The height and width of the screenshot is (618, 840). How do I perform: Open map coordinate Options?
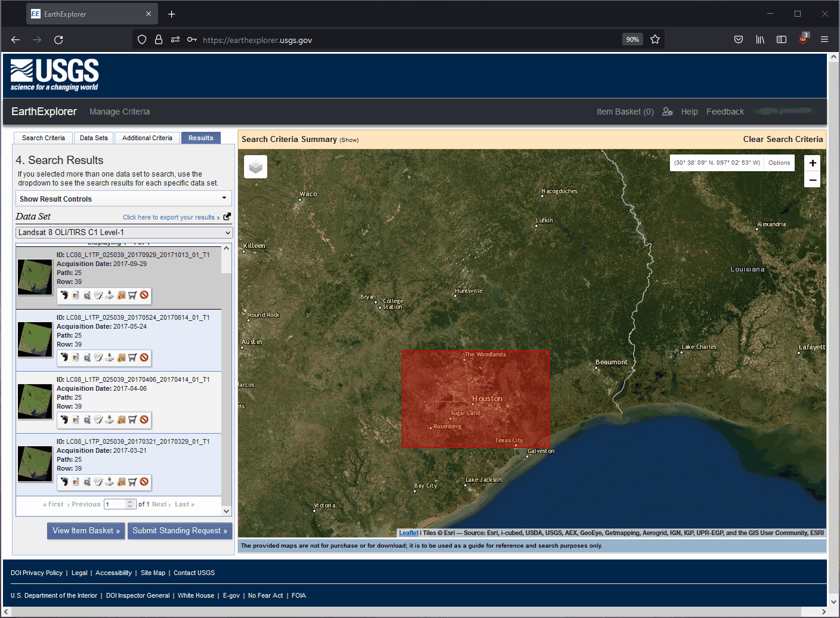(779, 162)
